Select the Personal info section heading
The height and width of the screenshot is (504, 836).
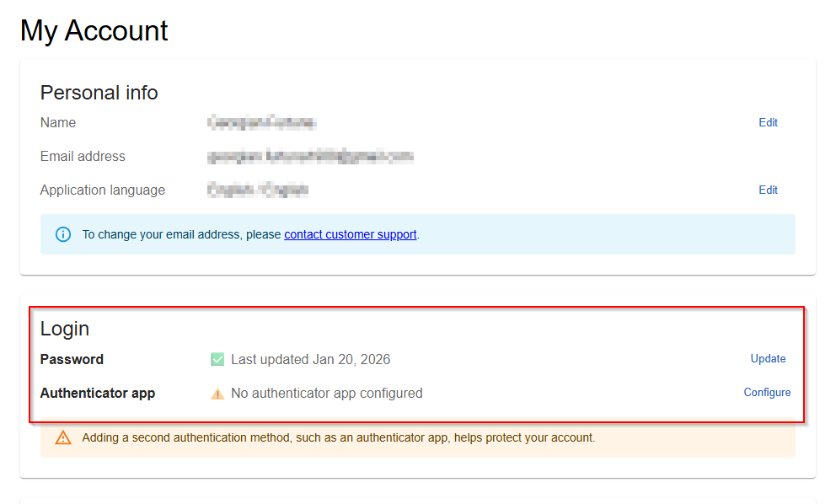(x=99, y=93)
